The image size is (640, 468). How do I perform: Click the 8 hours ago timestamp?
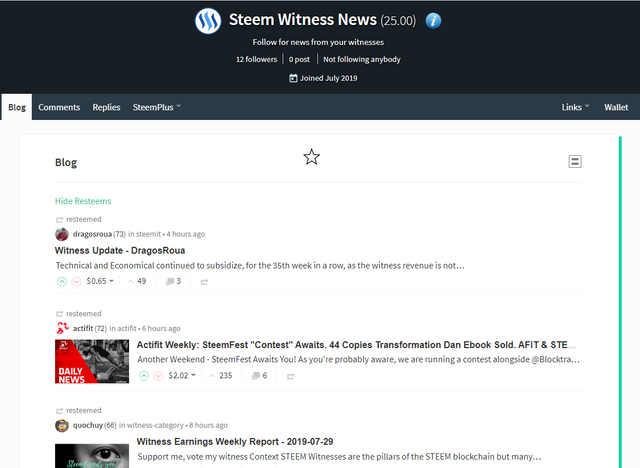click(x=209, y=425)
